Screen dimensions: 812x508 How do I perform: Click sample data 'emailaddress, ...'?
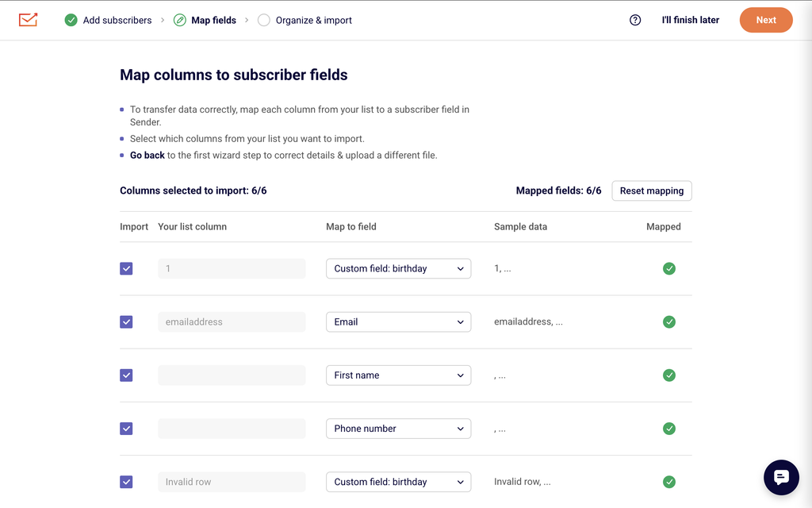[528, 322]
